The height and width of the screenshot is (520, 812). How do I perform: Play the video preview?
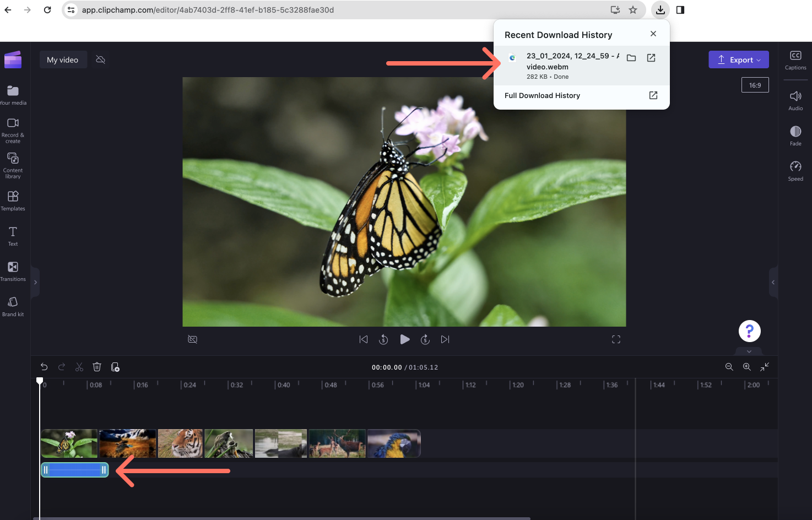coord(404,339)
